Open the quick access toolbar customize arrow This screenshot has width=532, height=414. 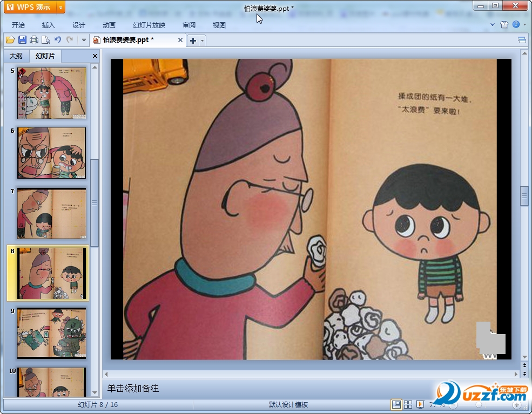[84, 40]
